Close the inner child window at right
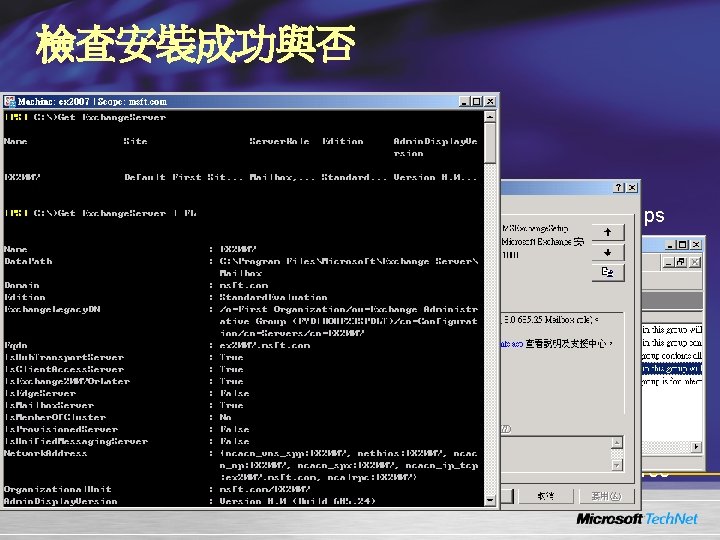 tap(695, 262)
